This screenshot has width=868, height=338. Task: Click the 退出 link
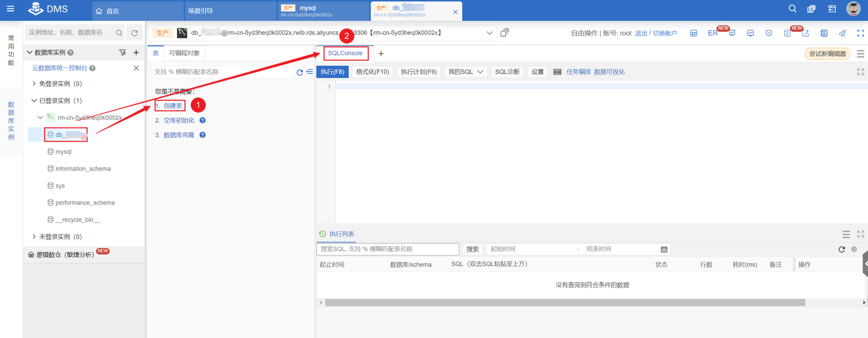pyautogui.click(x=641, y=33)
